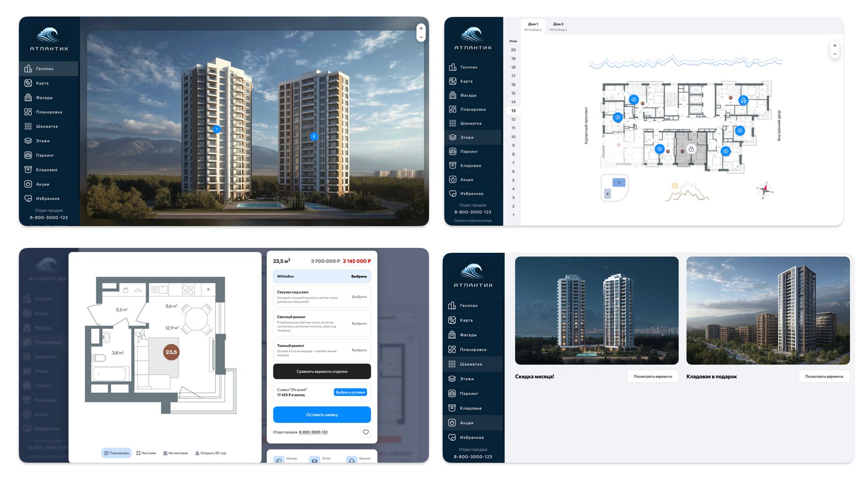868x490 pixels.
Task: Open Паркинг icon in building render screen sidebar
Action: tap(28, 155)
